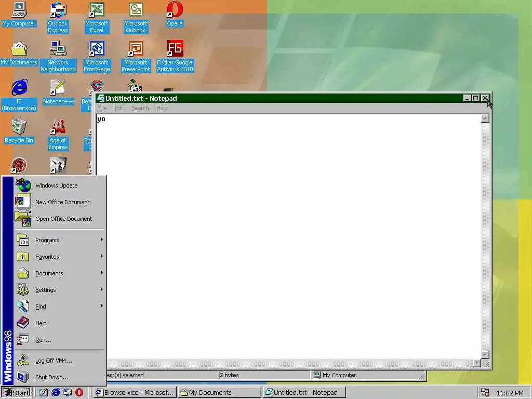Click My Computer status bar zone

[368, 375]
